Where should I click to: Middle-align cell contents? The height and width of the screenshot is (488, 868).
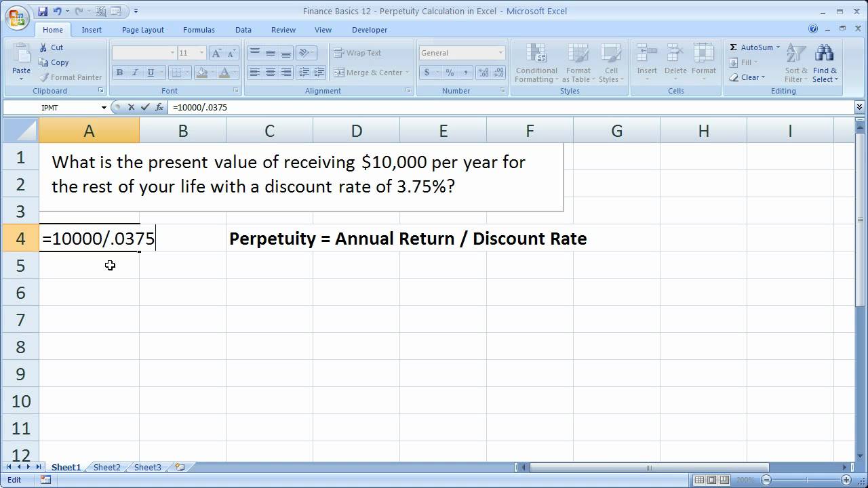coord(271,53)
